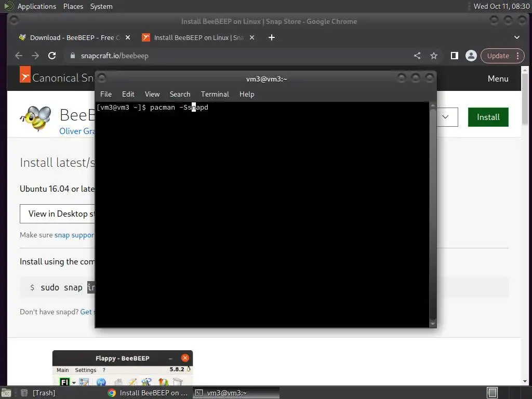Screen dimensions: 532x399
Task: Open the Chrome profile avatar
Action: [x=471, y=56]
